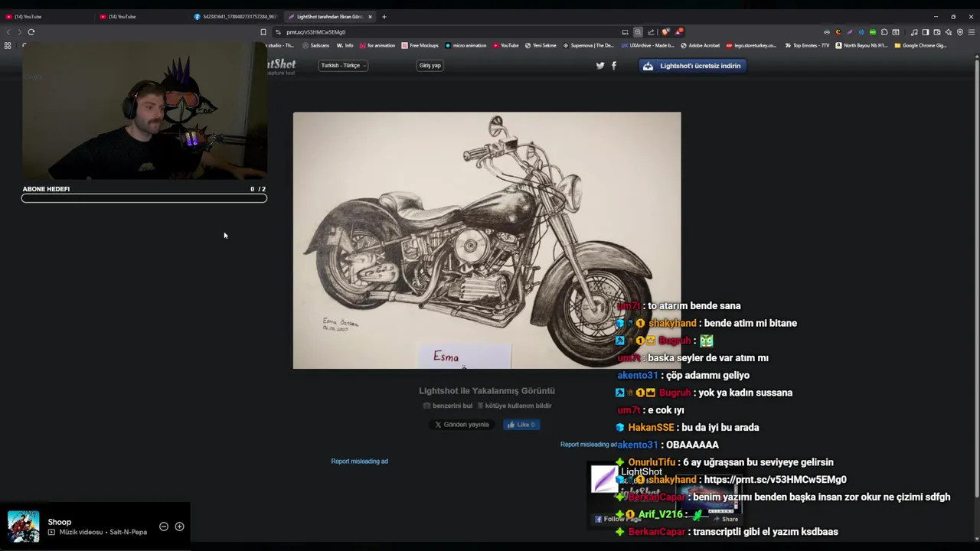Click the Facebook icon in Lightshot header
This screenshot has height=551, width=980.
(613, 66)
